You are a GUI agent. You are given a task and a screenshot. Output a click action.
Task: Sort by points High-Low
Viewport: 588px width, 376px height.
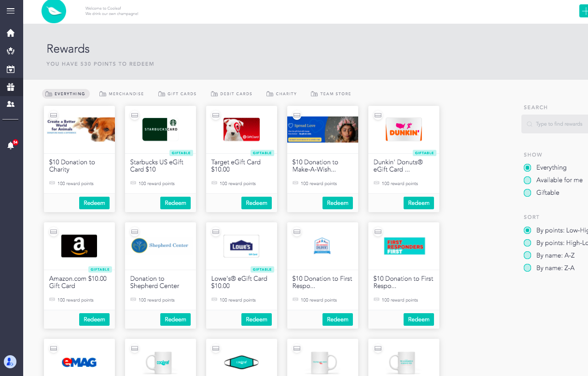(x=527, y=243)
